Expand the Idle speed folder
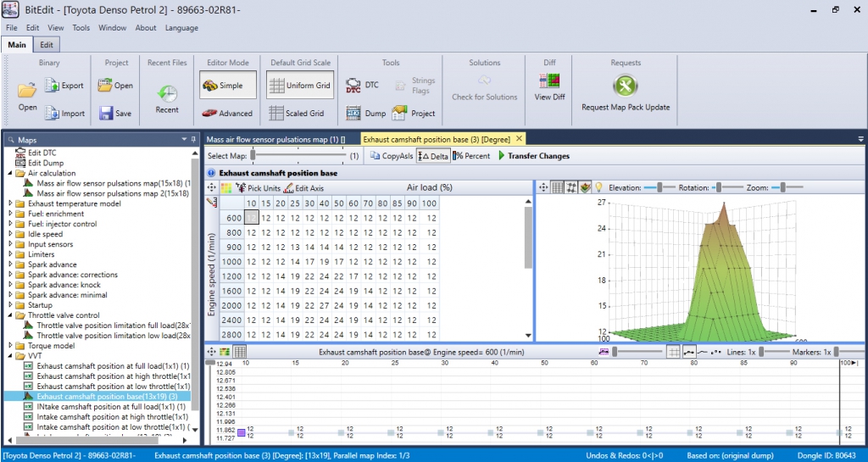868x462 pixels. 10,234
